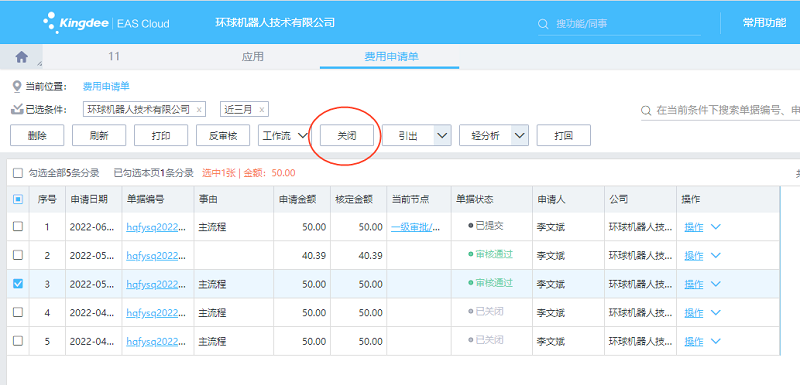Toggle the table header select-all checkbox
The image size is (800, 385).
[x=18, y=199]
